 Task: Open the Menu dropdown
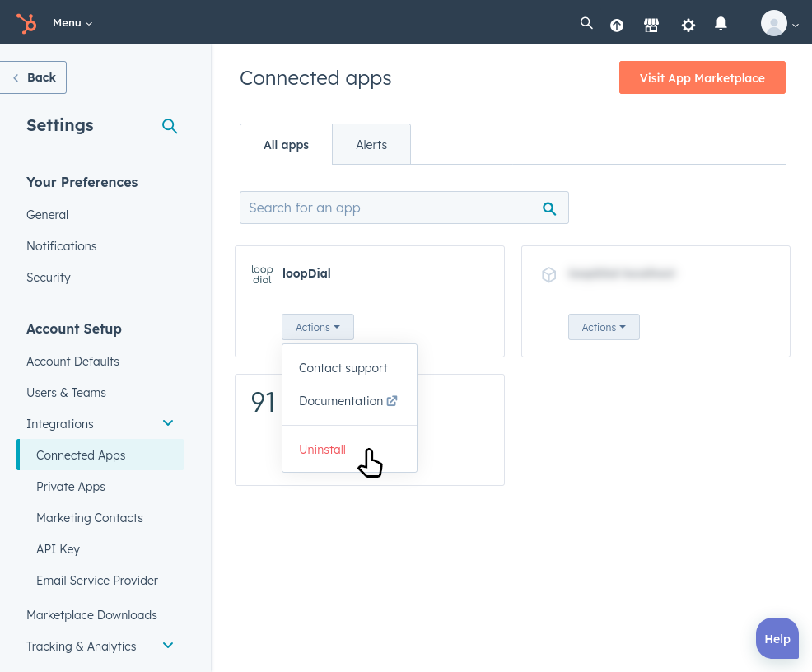click(x=72, y=23)
